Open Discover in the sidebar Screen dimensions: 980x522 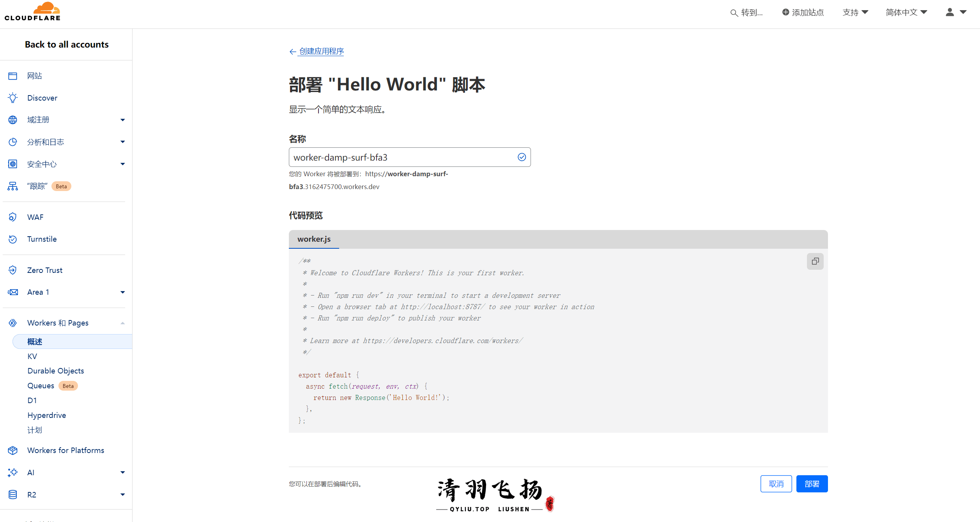42,98
